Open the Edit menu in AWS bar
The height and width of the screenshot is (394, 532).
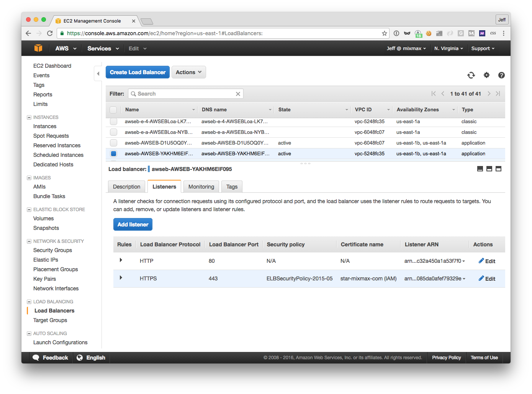click(138, 49)
